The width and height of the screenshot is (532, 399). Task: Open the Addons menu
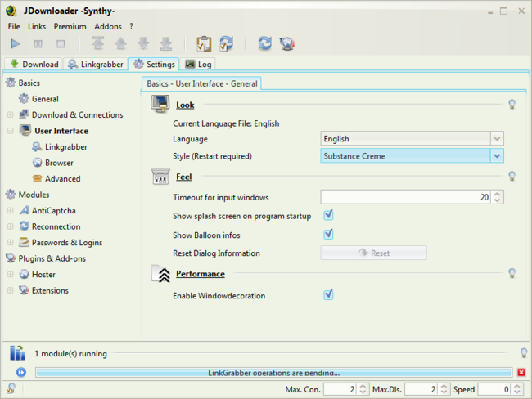pos(108,26)
